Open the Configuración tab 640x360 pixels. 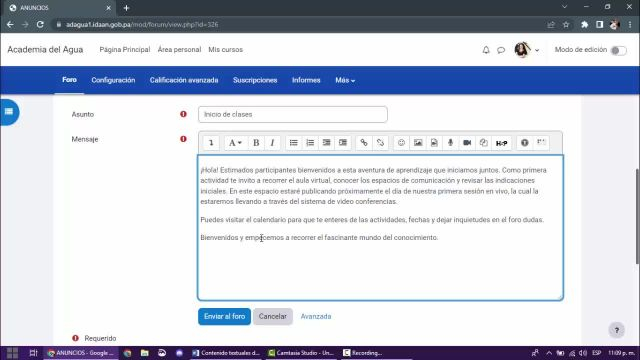[x=113, y=80]
